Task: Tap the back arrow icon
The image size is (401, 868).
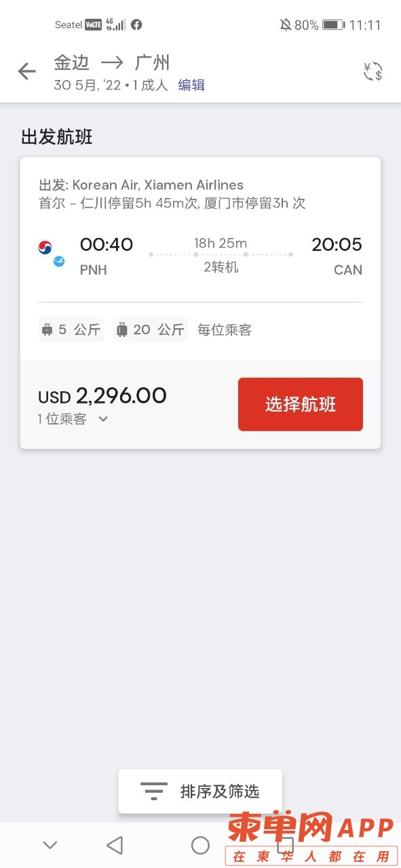Action: tap(26, 71)
